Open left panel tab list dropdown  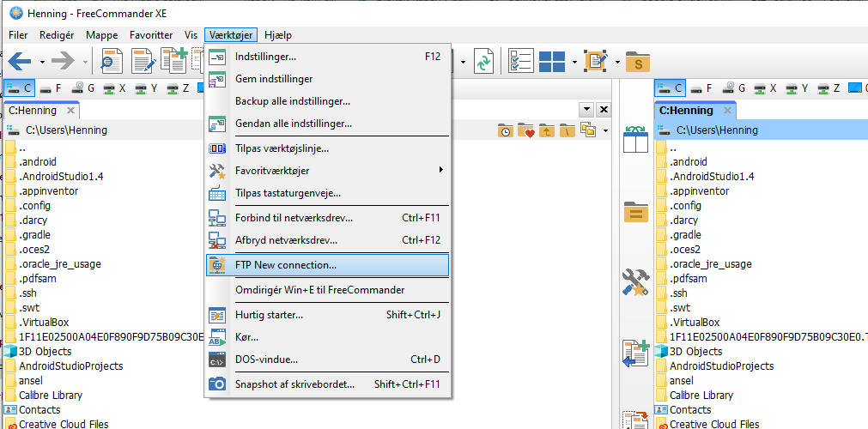pos(587,109)
